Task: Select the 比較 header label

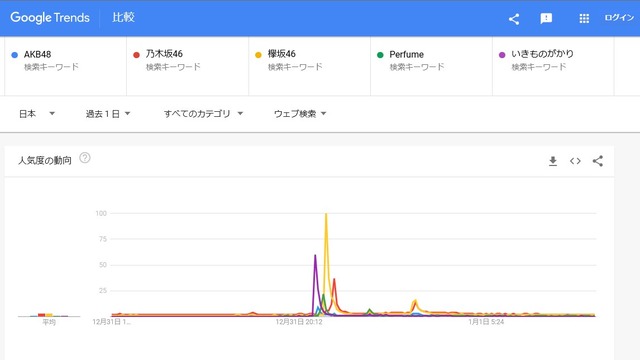Action: point(123,17)
